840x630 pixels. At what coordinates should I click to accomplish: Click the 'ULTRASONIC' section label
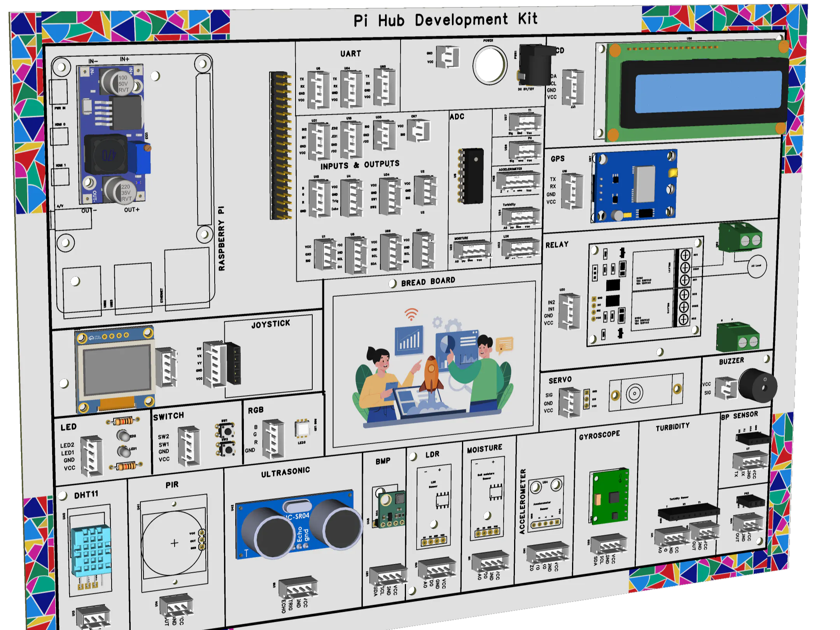pos(285,472)
